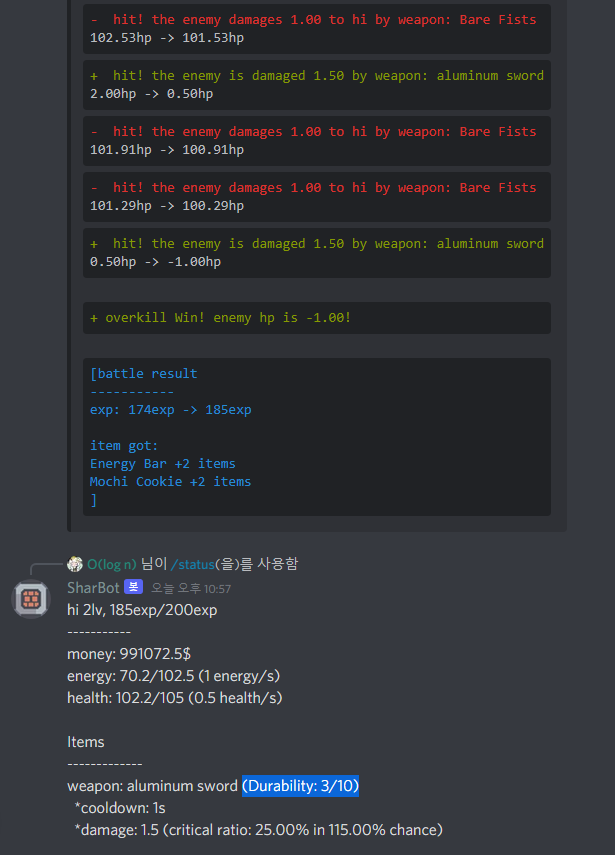Click the 'exp: 174exp -> 185exp' line
The height and width of the screenshot is (855, 615).
click(171, 410)
